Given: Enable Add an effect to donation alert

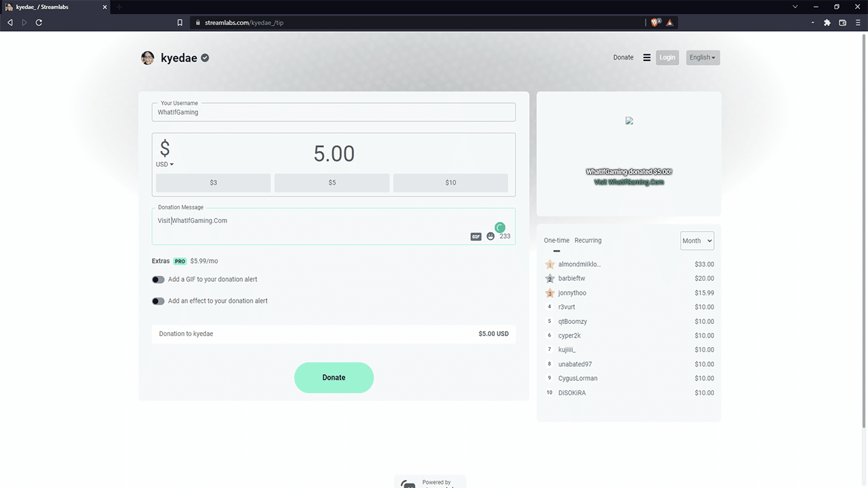Looking at the screenshot, I should pyautogui.click(x=158, y=301).
